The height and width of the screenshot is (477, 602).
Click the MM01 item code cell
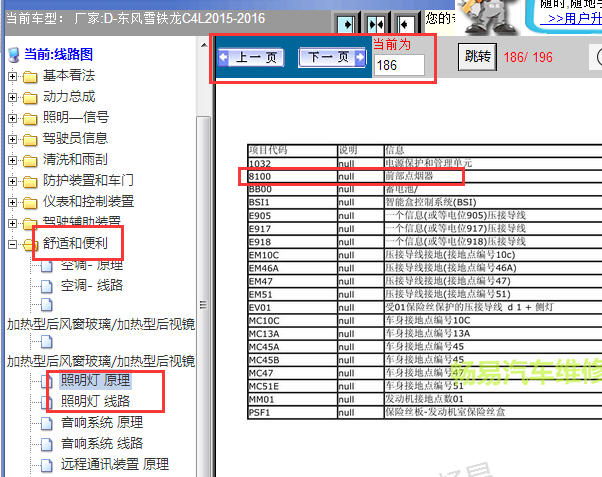(293, 399)
